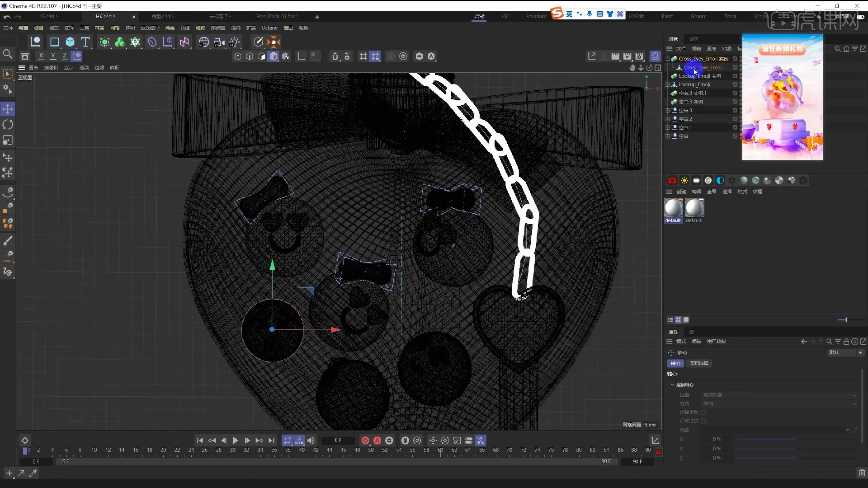Viewport: 868px width, 488px height.
Task: Switch to the Paint layout
Action: click(667, 16)
